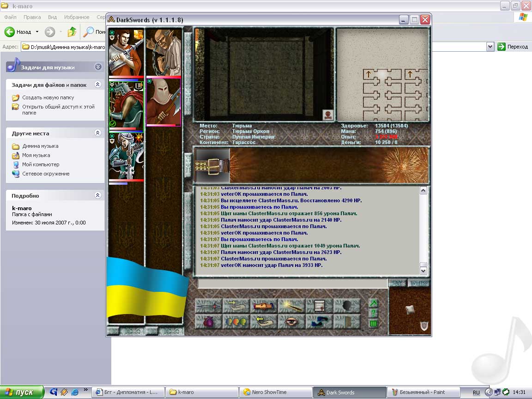Open the purple bag inventory icon
532x399 pixels.
click(209, 321)
